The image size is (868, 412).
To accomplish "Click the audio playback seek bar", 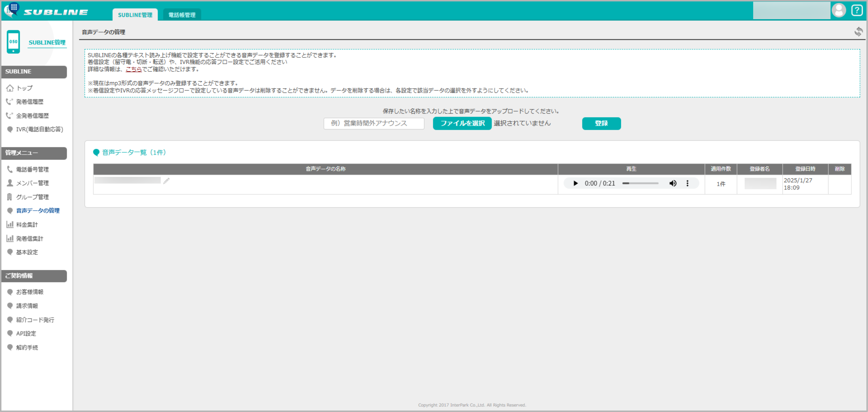I will click(640, 183).
